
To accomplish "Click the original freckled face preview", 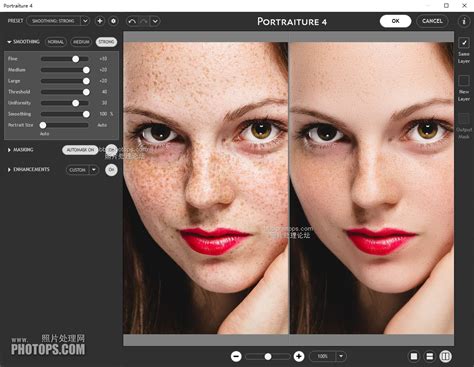I will click(x=206, y=188).
